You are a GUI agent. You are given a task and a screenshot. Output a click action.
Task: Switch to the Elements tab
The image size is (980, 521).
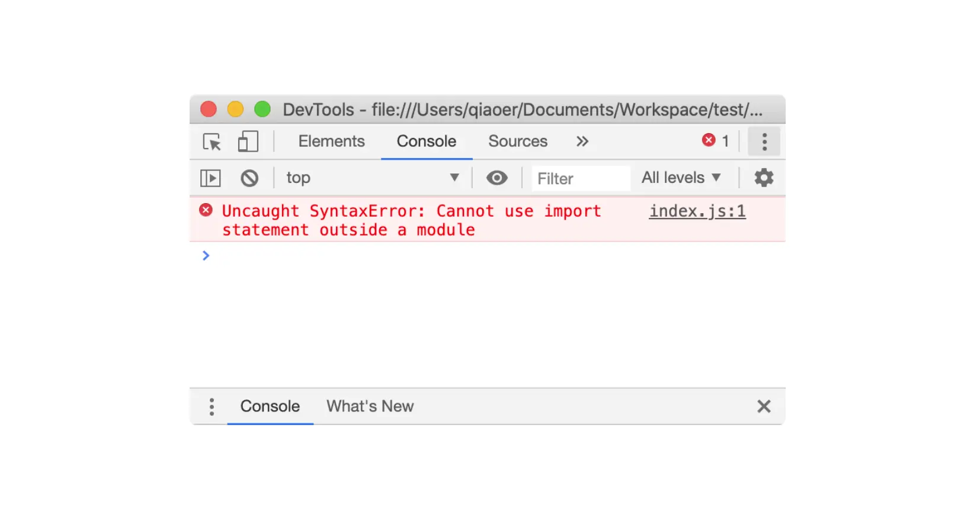pos(331,141)
